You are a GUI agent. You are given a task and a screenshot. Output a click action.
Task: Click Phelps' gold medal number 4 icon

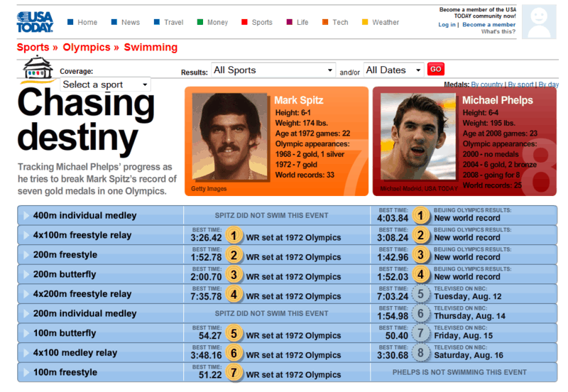coord(421,274)
